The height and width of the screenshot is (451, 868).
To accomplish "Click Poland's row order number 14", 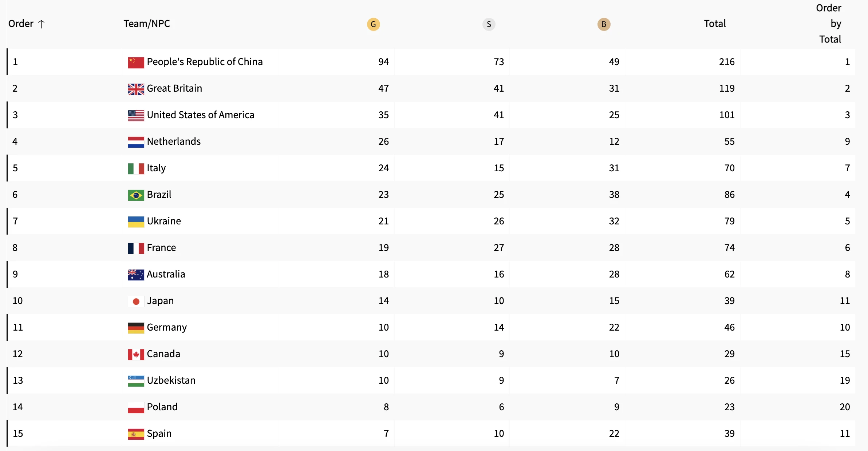I will 17,407.
